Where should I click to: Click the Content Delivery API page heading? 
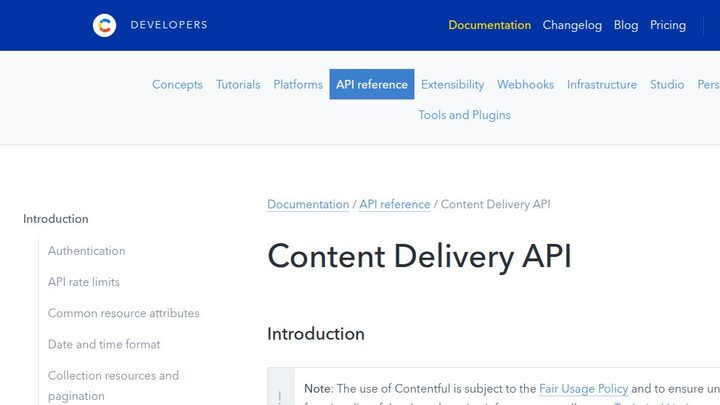click(x=419, y=256)
